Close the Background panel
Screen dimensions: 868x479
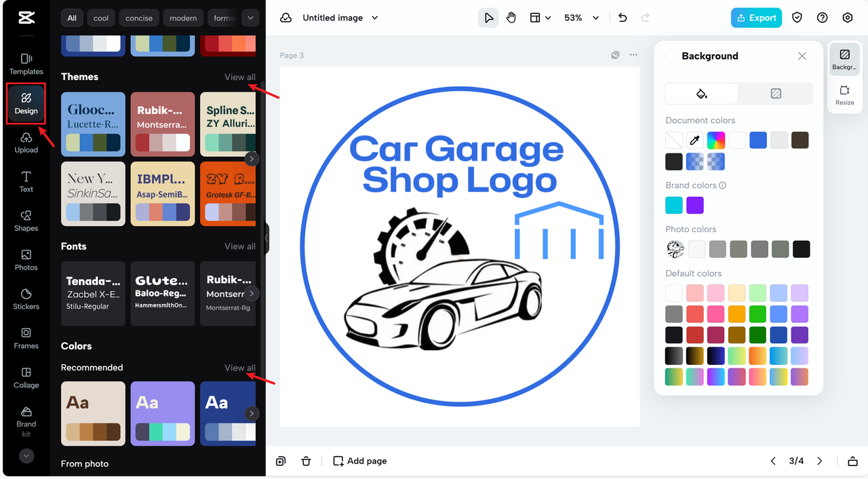802,56
